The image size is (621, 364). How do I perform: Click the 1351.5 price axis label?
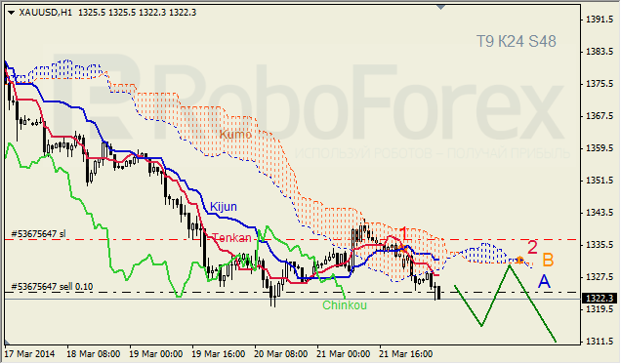[x=600, y=181]
